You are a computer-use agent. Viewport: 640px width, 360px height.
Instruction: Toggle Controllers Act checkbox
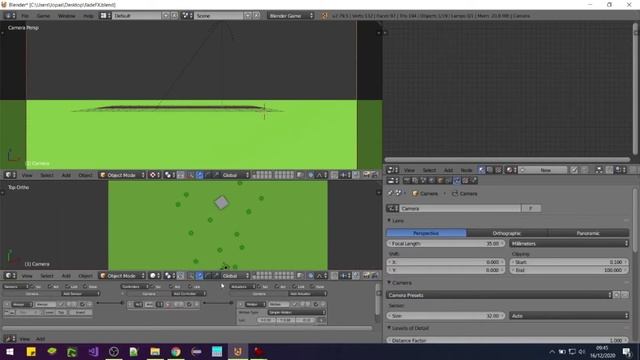pos(171,287)
